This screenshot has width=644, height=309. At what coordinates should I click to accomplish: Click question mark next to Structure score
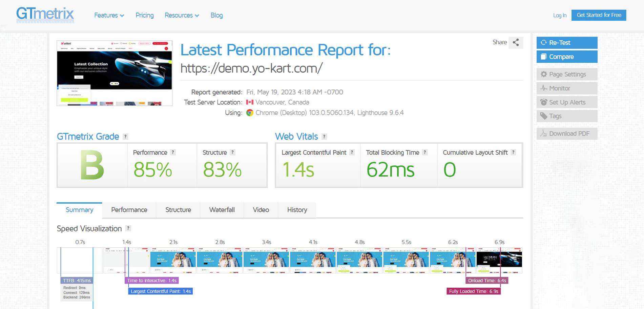[232, 152]
